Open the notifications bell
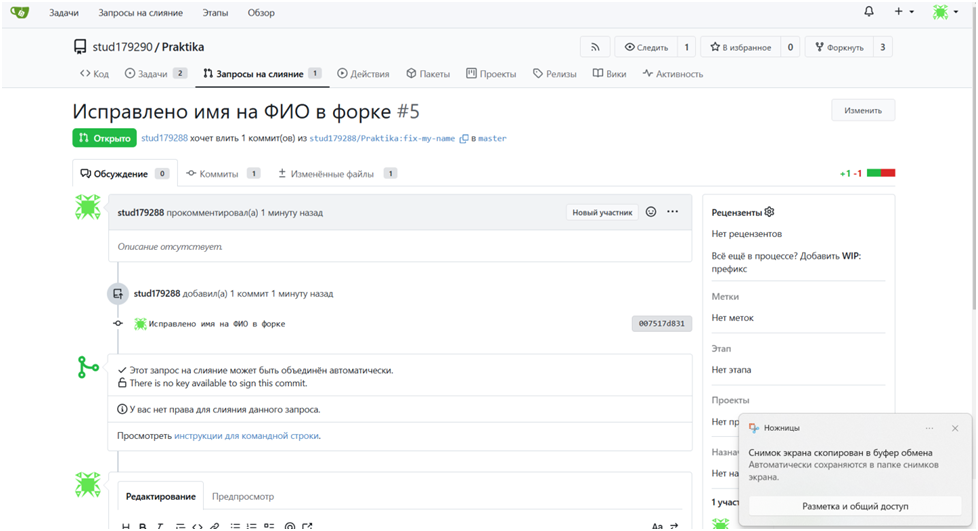Screen dimensions: 978x531 [x=868, y=12]
